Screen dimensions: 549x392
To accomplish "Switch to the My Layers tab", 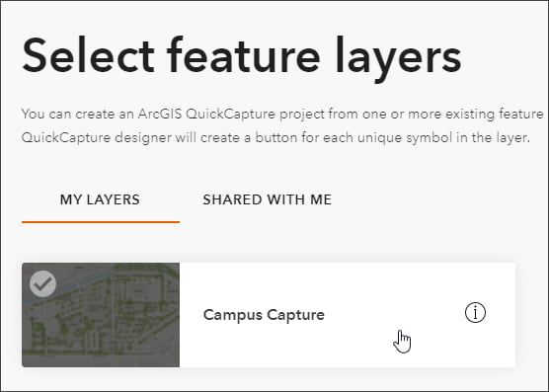I will (x=100, y=199).
